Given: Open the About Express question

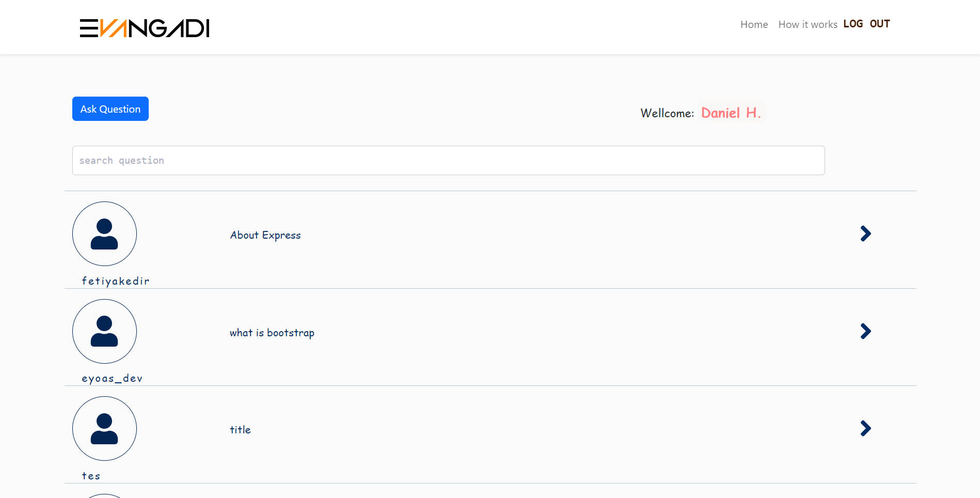Looking at the screenshot, I should 265,235.
